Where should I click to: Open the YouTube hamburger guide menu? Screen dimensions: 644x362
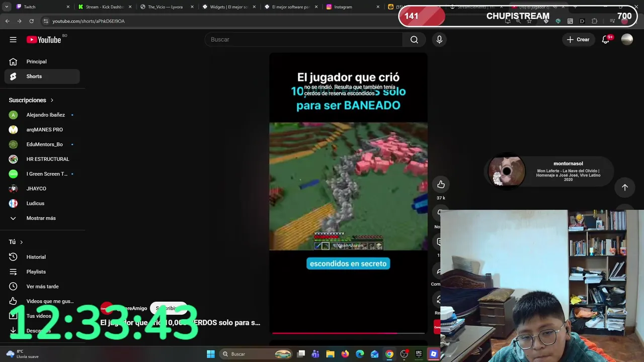(13, 40)
